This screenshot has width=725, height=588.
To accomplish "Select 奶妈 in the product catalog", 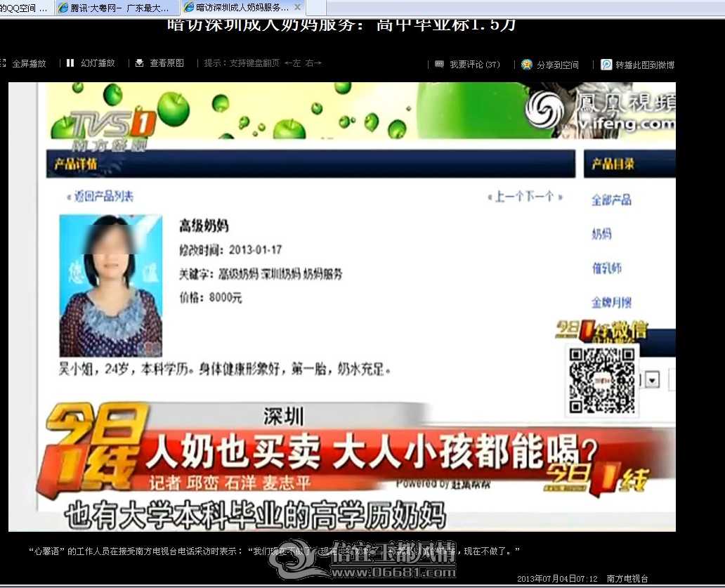I will pos(601,234).
